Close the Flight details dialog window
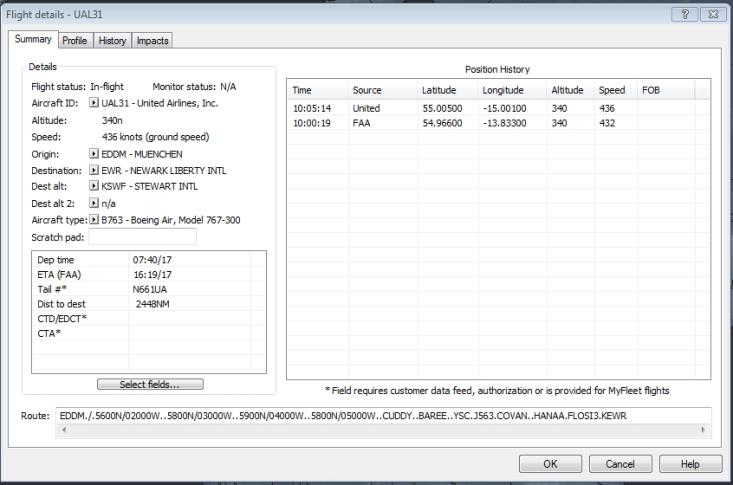 tap(713, 14)
